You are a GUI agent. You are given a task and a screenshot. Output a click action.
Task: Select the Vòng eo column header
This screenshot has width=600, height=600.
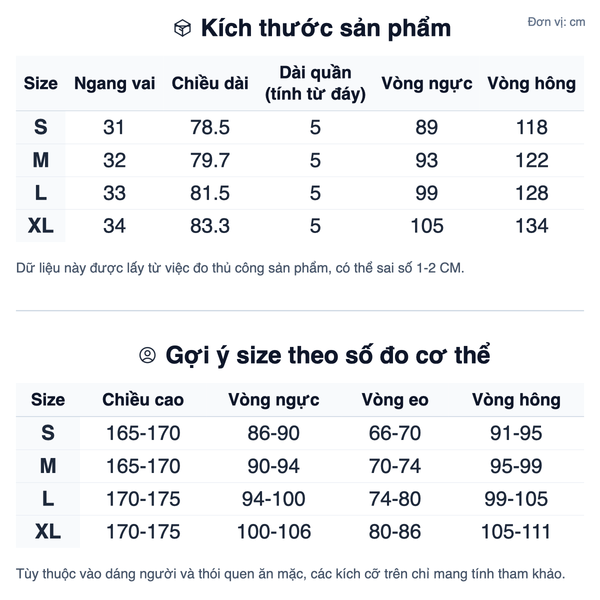coord(394,400)
